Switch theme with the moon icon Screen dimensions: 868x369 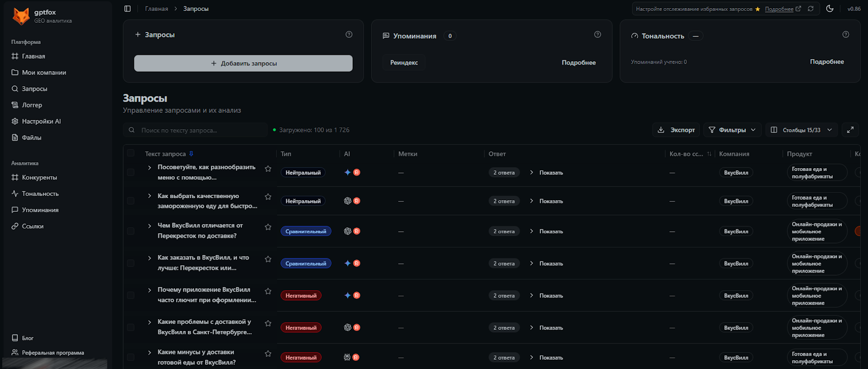click(829, 9)
